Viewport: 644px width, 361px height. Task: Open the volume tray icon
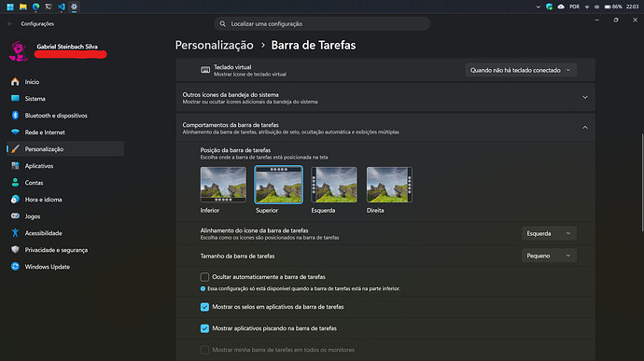coord(596,7)
